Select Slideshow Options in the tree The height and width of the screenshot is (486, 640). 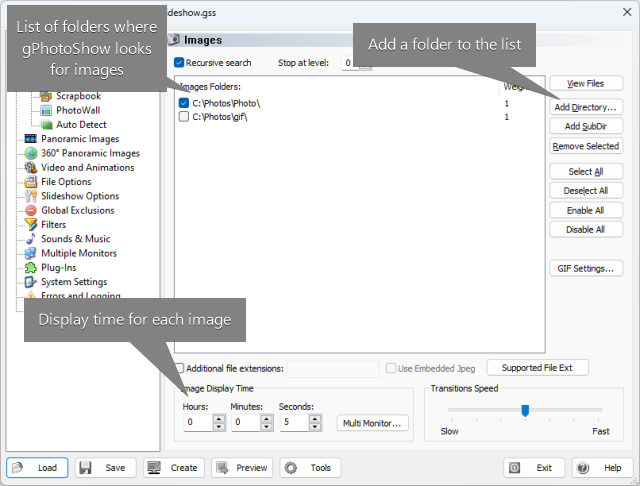pyautogui.click(x=80, y=196)
